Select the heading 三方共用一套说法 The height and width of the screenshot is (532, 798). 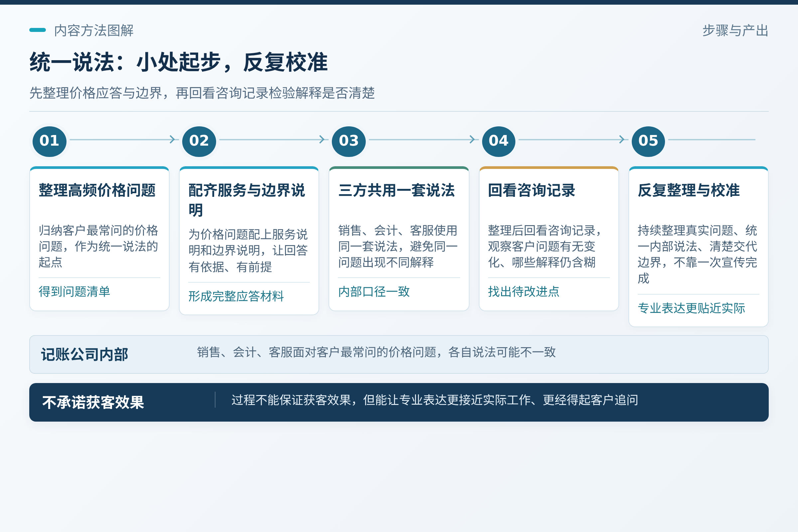(397, 190)
